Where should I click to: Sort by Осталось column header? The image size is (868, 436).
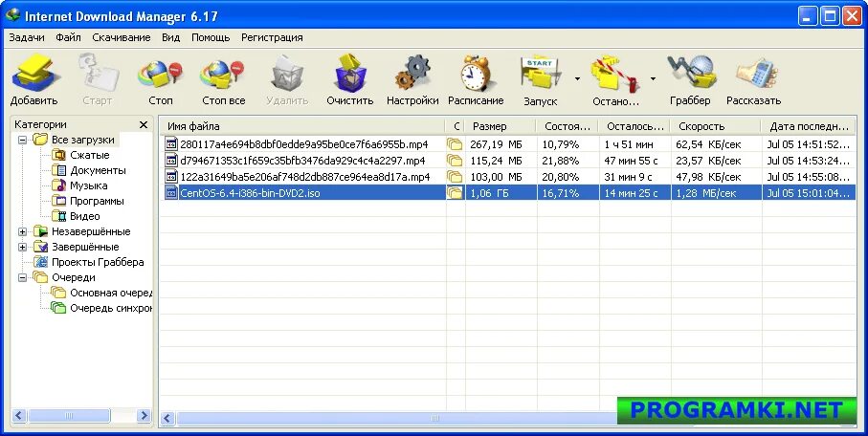[x=634, y=126]
